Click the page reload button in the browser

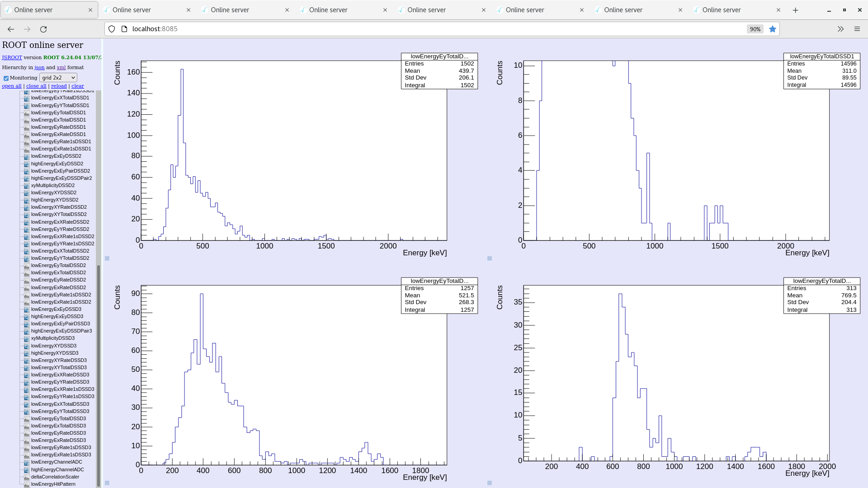point(43,29)
